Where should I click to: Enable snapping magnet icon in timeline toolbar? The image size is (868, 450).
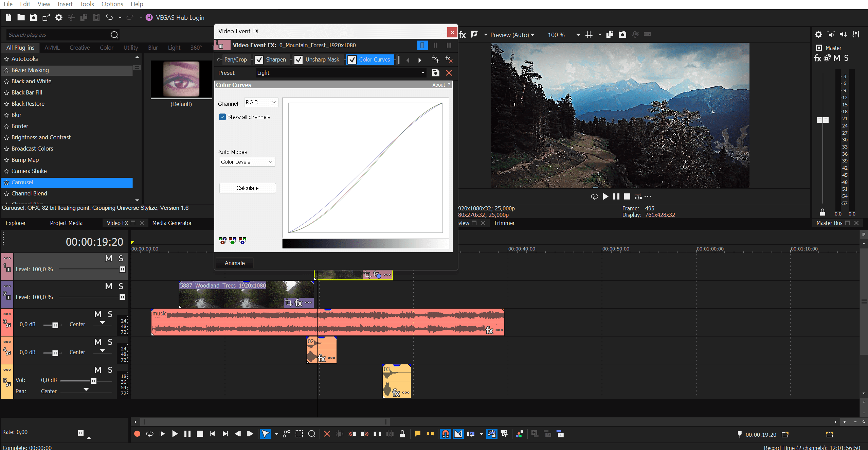point(446,434)
